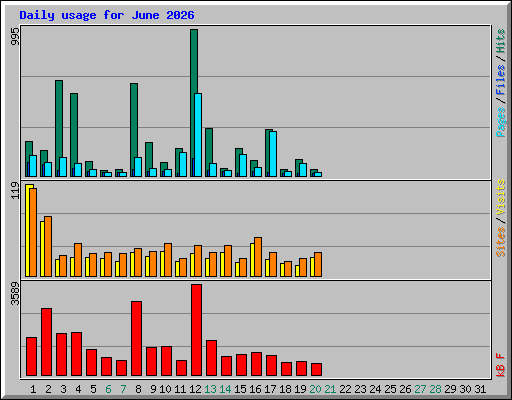
Task: Click day label 25 on the x-axis
Action: (390, 389)
